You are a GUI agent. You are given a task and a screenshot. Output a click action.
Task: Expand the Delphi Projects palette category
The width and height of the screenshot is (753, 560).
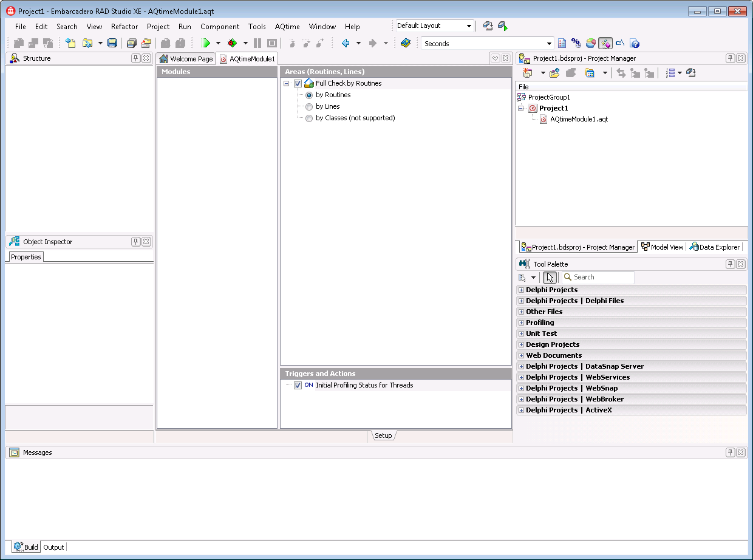521,290
